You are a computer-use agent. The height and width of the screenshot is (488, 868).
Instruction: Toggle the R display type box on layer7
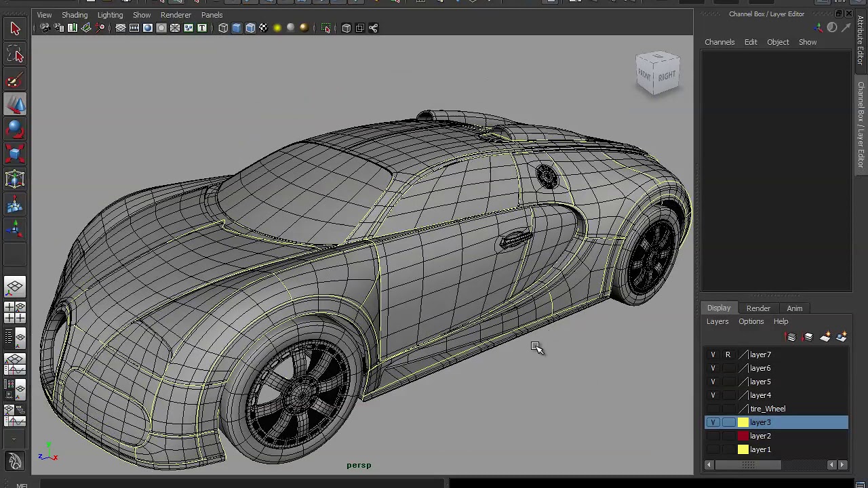pyautogui.click(x=728, y=354)
